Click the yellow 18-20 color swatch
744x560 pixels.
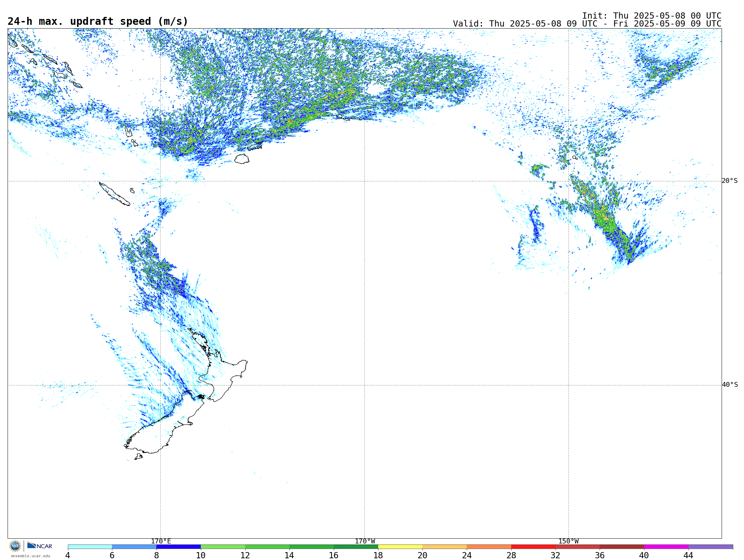click(400, 547)
